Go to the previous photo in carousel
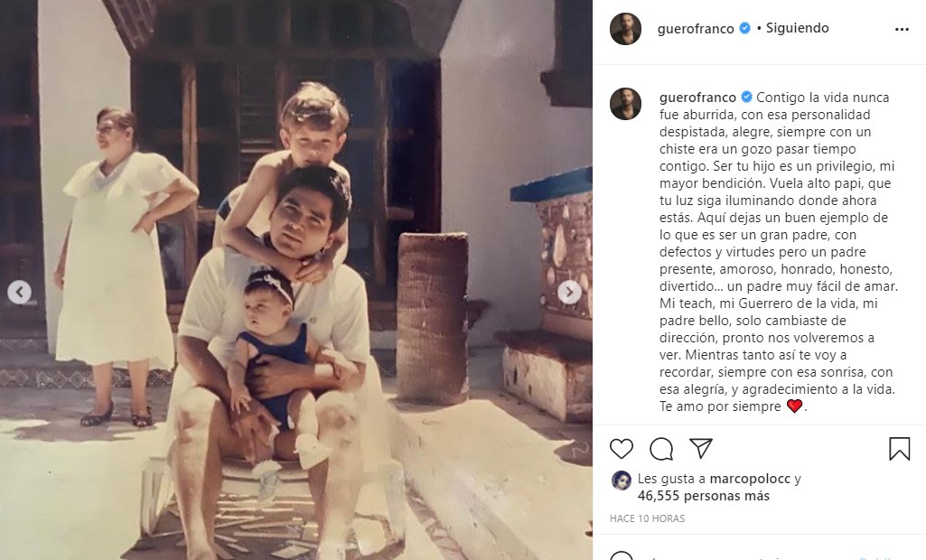The height and width of the screenshot is (560, 926). click(x=20, y=292)
